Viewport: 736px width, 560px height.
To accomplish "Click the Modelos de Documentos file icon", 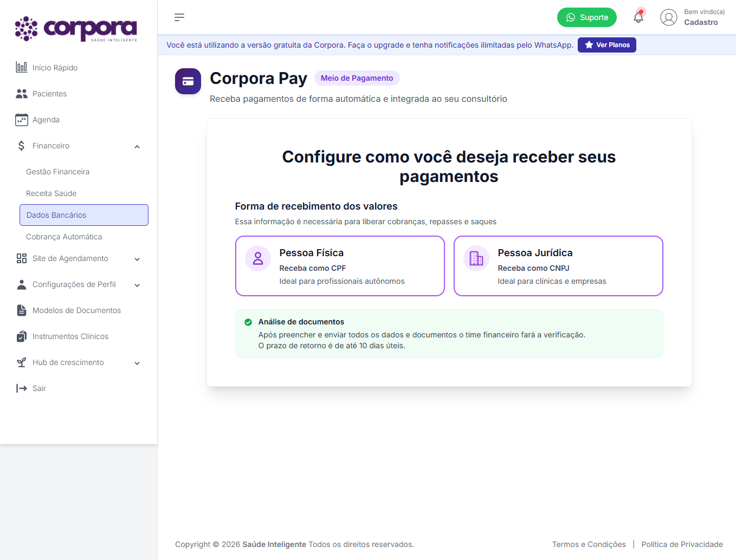I will (x=22, y=310).
